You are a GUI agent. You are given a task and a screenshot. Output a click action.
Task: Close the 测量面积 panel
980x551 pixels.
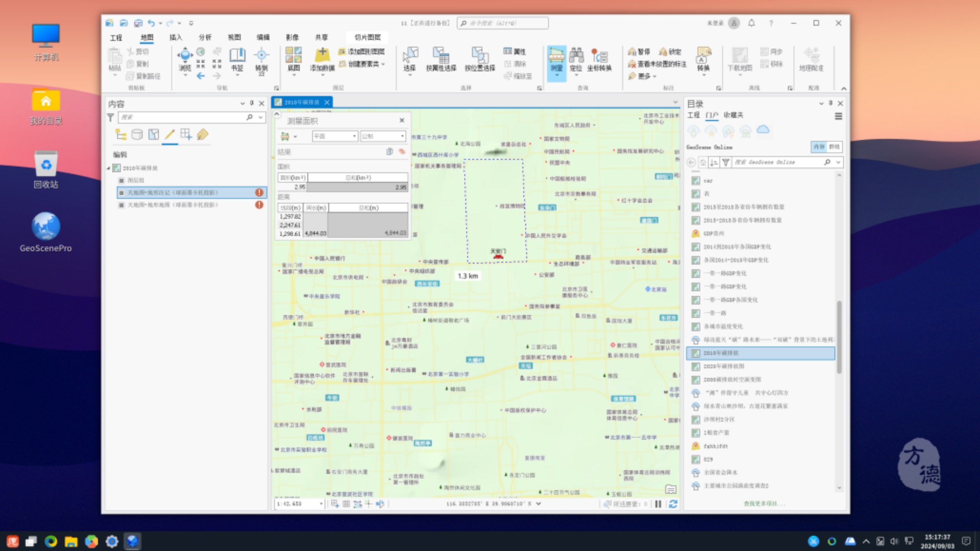[x=402, y=120]
